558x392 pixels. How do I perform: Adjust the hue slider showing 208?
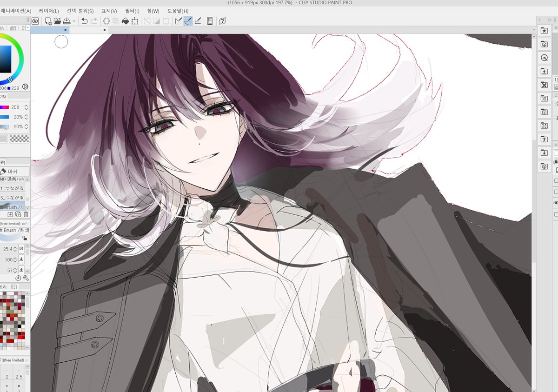[4, 107]
